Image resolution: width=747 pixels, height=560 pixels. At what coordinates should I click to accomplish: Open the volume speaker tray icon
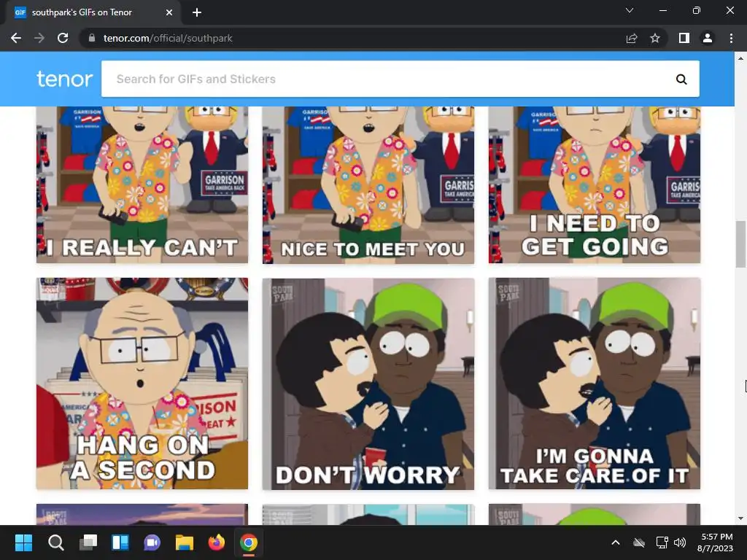(x=680, y=542)
